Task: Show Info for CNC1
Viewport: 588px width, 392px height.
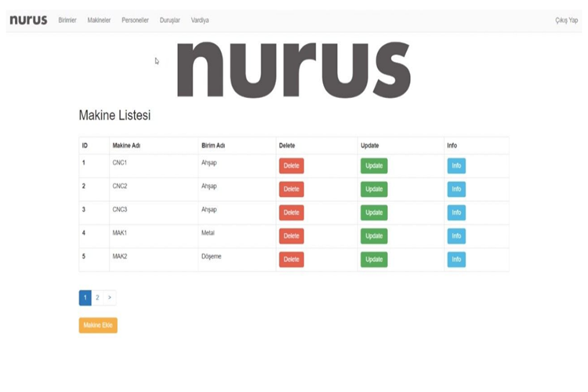Action: coord(456,165)
